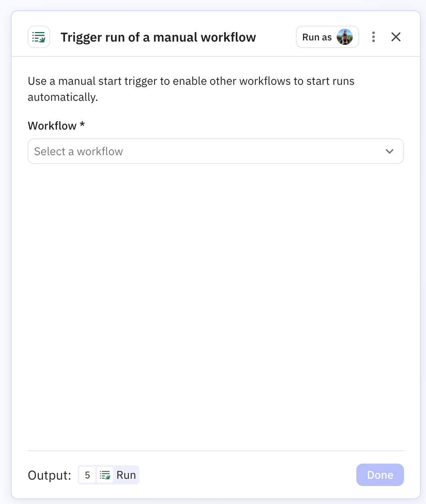Click the required asterisk beside Workflow

pyautogui.click(x=82, y=125)
